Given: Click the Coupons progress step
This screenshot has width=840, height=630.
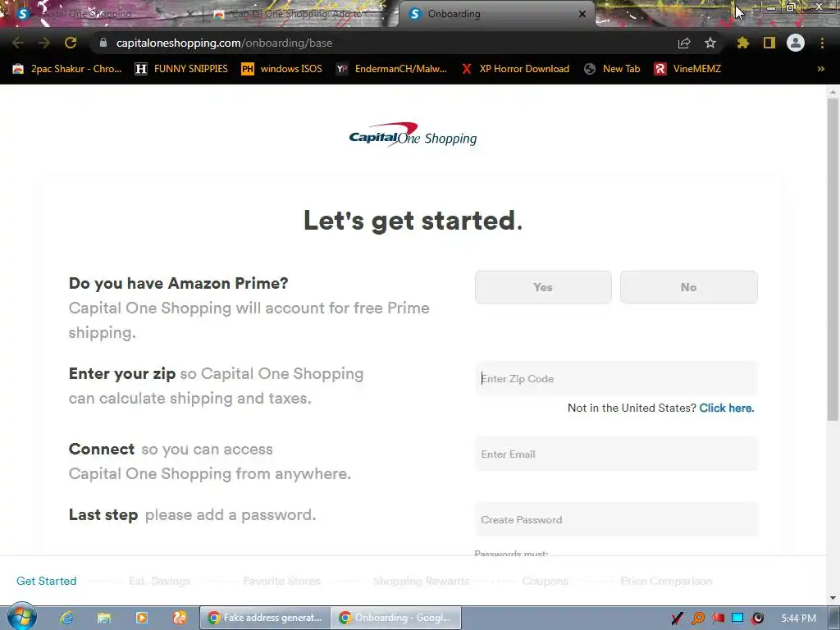Looking at the screenshot, I should (545, 581).
